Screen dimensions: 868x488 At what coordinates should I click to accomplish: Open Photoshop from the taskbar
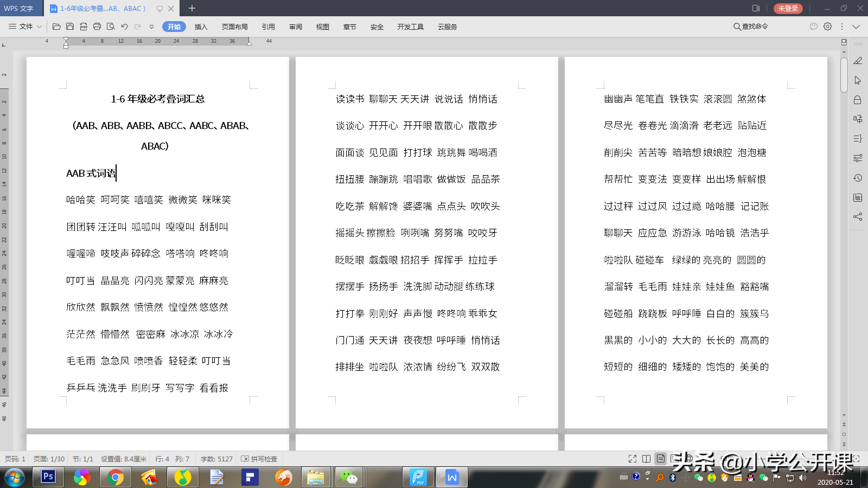tap(48, 477)
